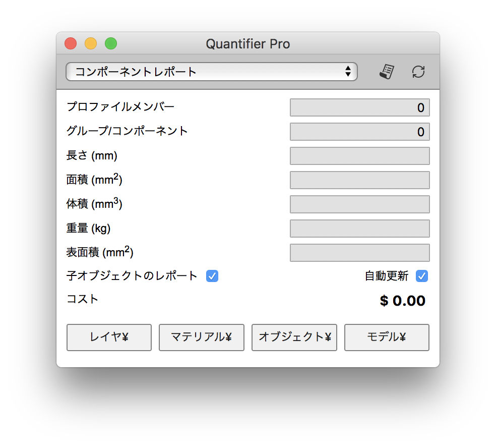Image resolution: width=496 pixels, height=448 pixels.
Task: Click the 体積 (mm³) field
Action: pyautogui.click(x=359, y=204)
